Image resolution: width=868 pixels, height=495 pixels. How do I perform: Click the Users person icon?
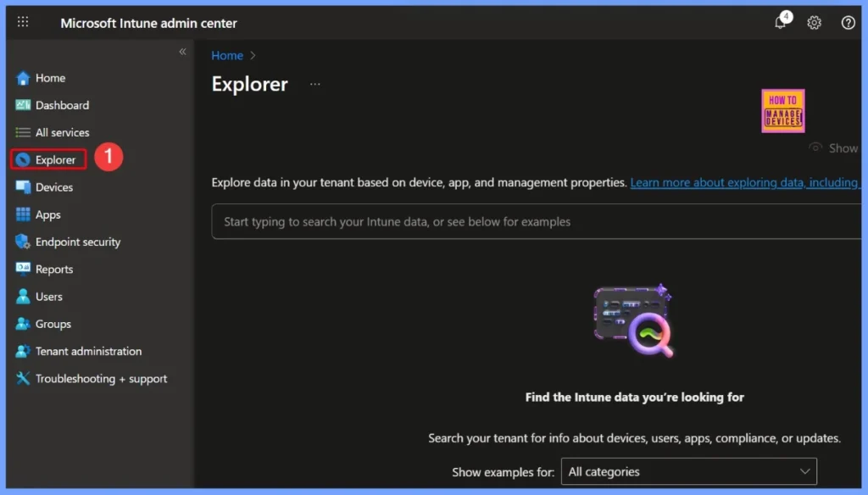pos(23,296)
